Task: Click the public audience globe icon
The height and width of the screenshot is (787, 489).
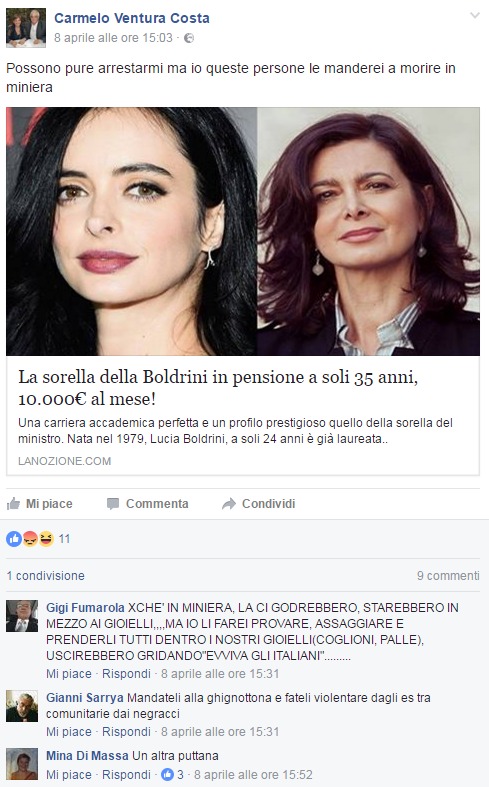Action: 189,38
